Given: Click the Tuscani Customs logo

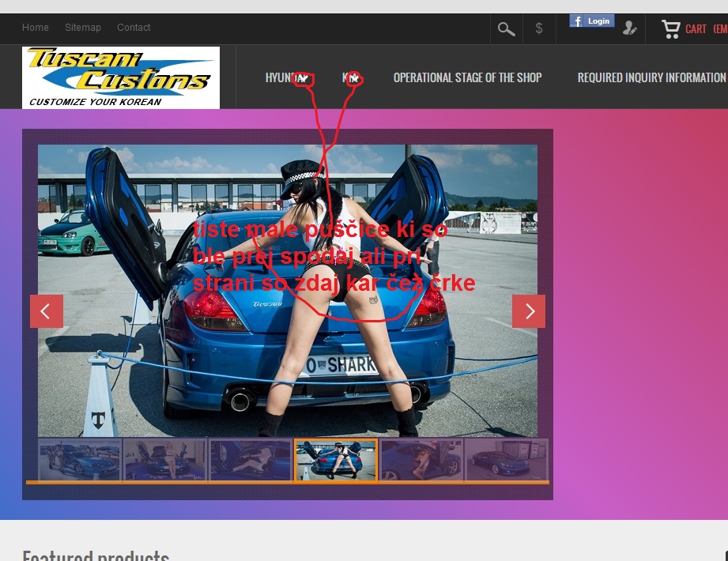Looking at the screenshot, I should point(121,77).
